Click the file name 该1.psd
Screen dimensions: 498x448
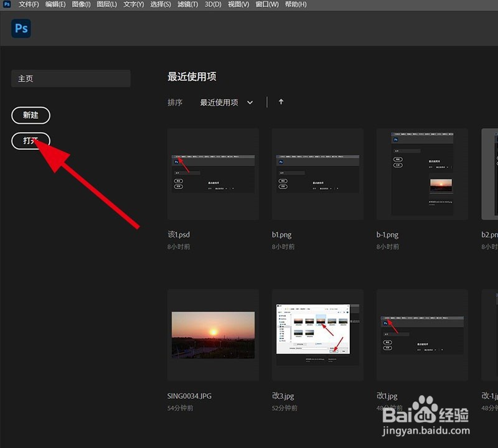[179, 235]
